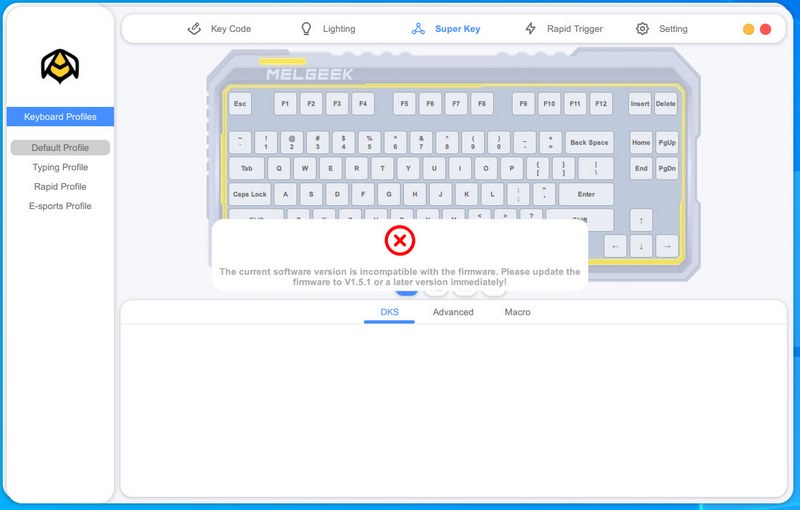Click the F key on keyboard
Viewport: 800px width, 510px height.
pyautogui.click(x=363, y=194)
